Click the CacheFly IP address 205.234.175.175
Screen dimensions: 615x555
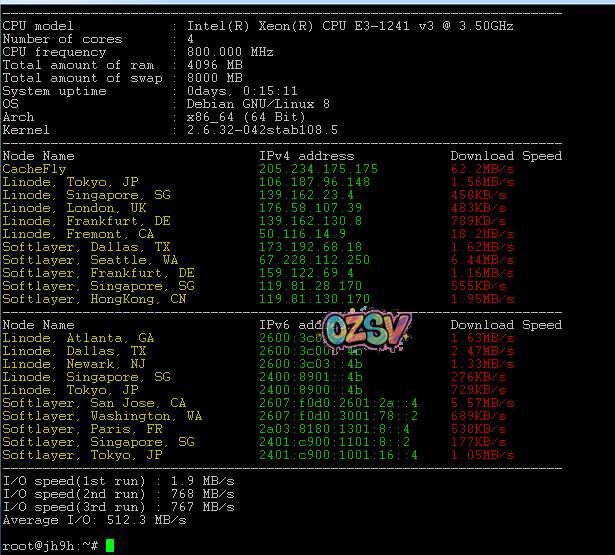[318, 169]
